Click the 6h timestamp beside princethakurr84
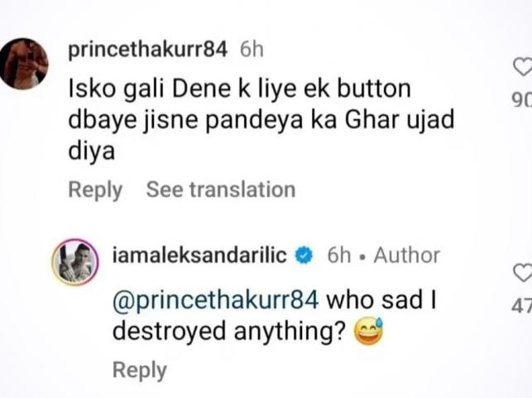Screen dimensions: 532x398 click(252, 49)
